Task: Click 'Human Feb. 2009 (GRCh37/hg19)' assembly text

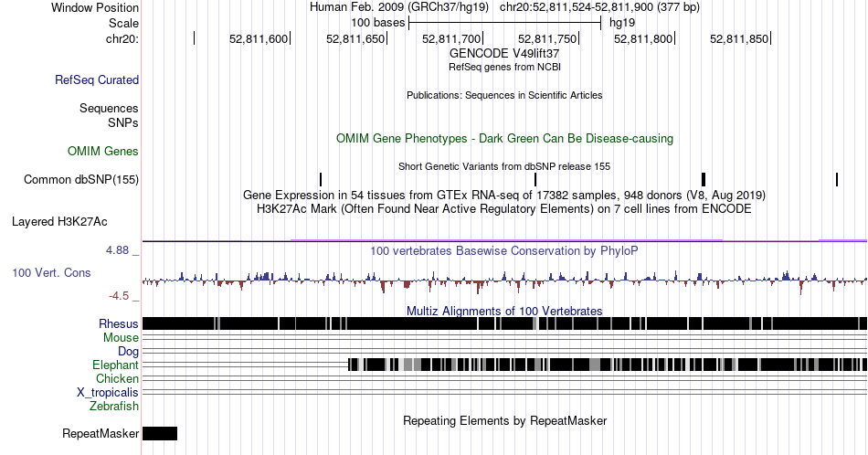Action: (x=399, y=7)
